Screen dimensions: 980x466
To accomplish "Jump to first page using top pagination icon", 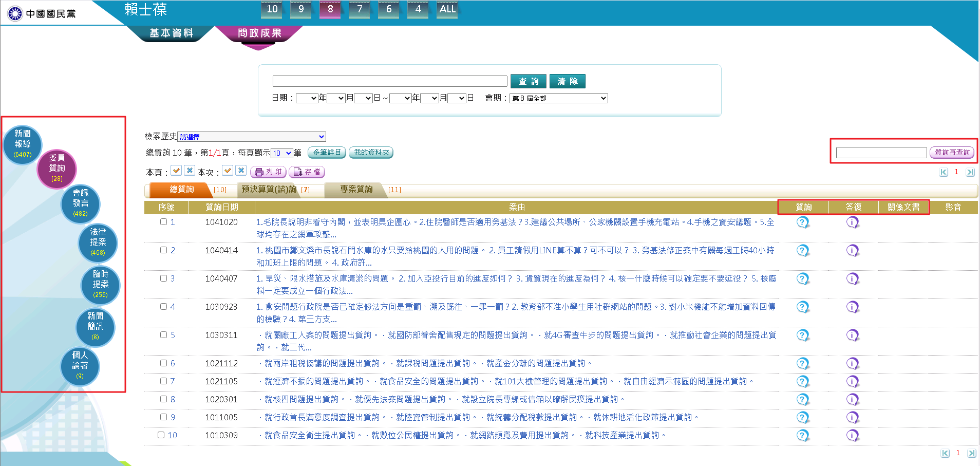I will click(x=944, y=173).
